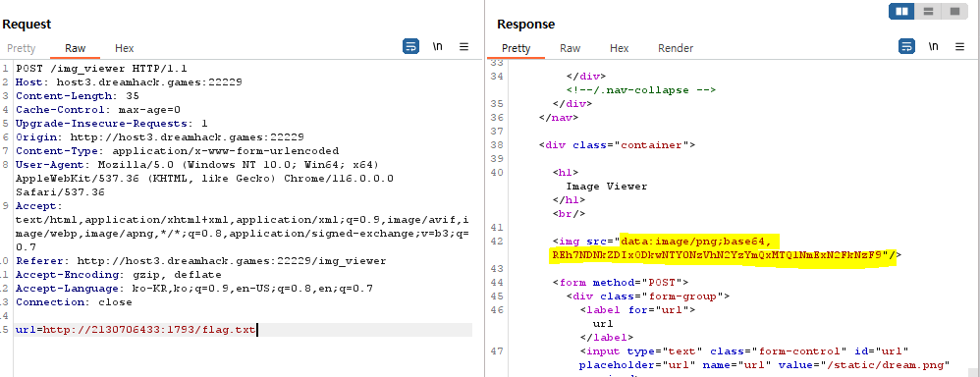Click the Host header line
Screen dimensions: 980x377
[x=129, y=81]
